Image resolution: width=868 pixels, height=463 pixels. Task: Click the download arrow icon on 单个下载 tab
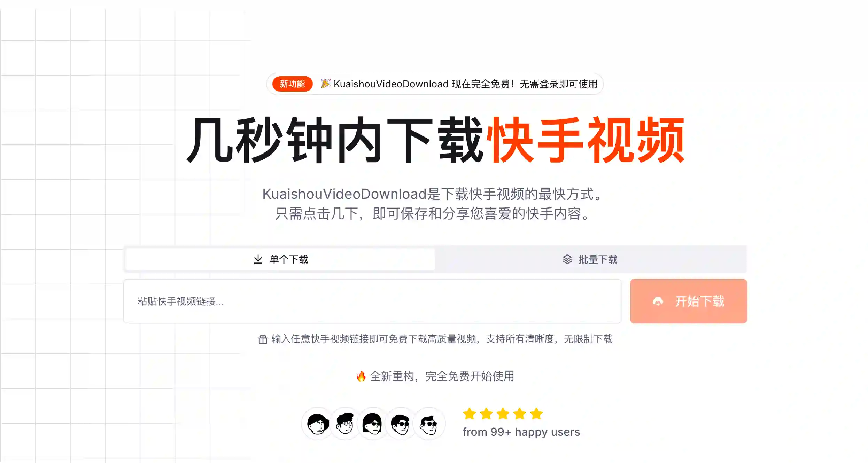258,259
